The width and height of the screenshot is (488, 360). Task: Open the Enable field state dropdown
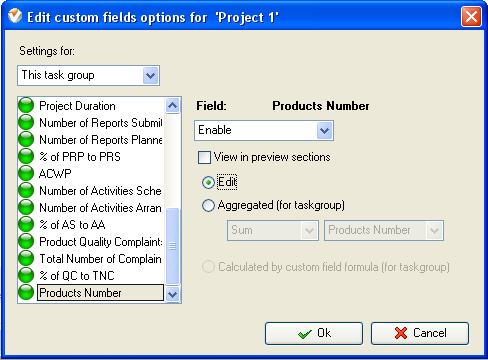point(264,130)
